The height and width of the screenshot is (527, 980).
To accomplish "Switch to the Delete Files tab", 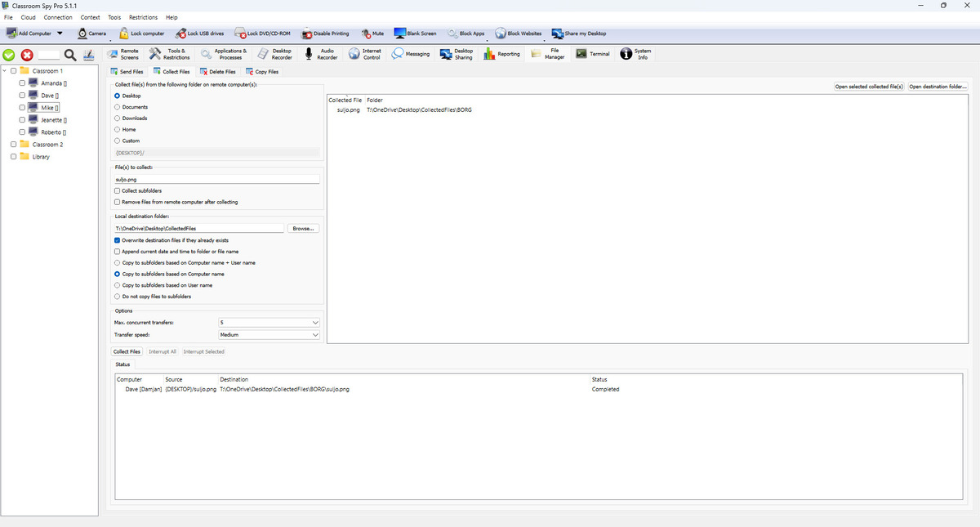I will 216,72.
